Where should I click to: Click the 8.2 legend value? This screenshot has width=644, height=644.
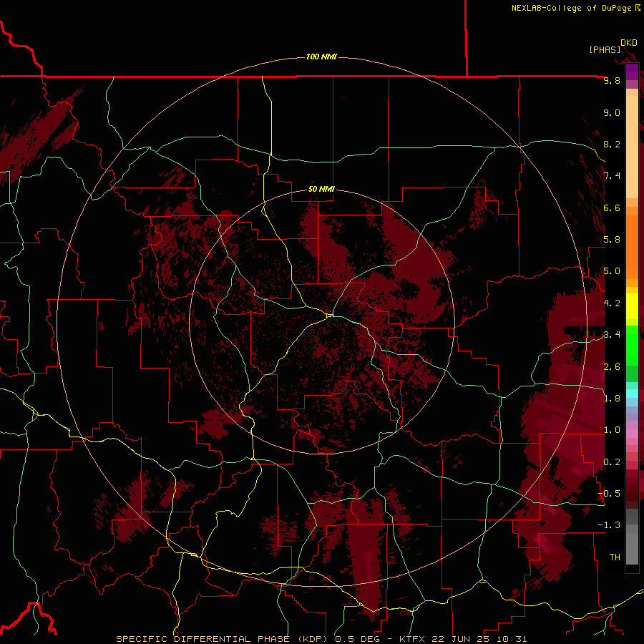(612, 144)
